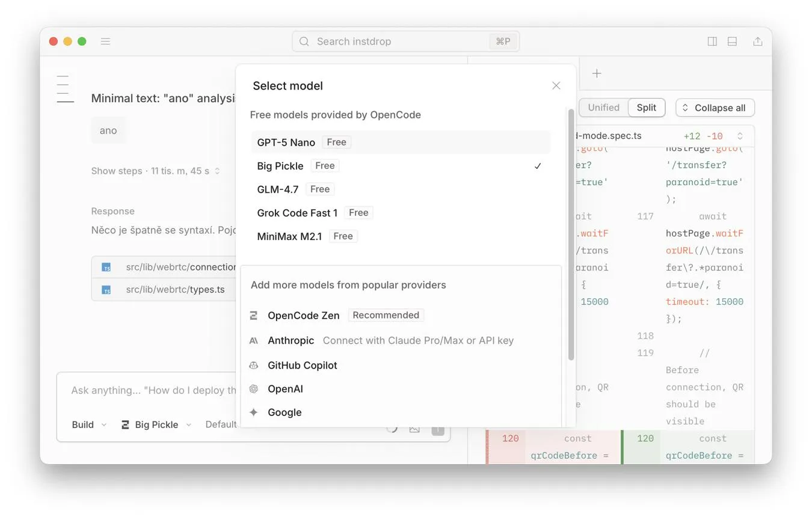Click the TS icon of the connection file
This screenshot has height=517, width=812.
point(106,267)
